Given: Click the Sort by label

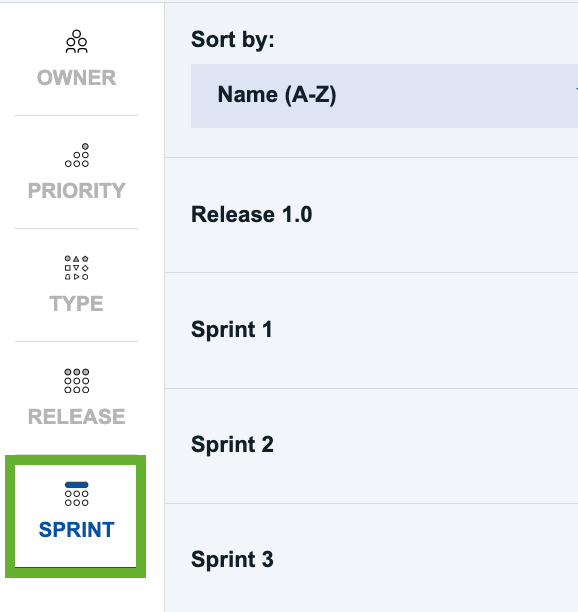Looking at the screenshot, I should click(233, 40).
